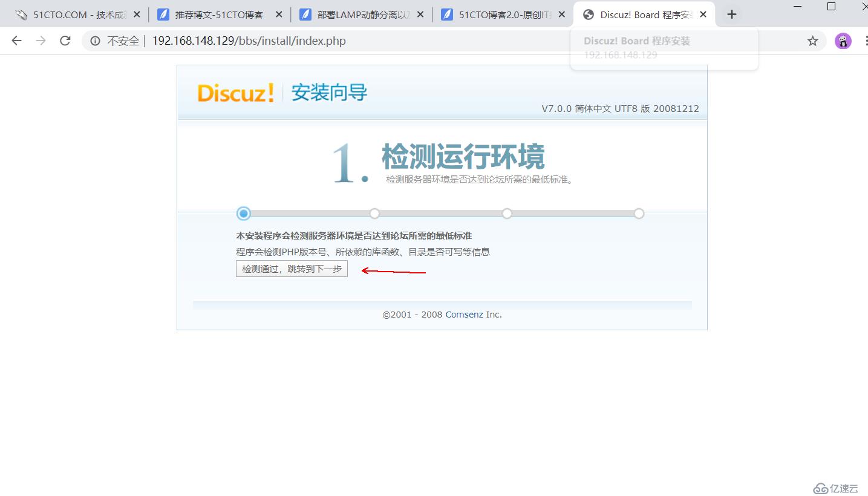Click the fourth step progress circle

pyautogui.click(x=639, y=214)
